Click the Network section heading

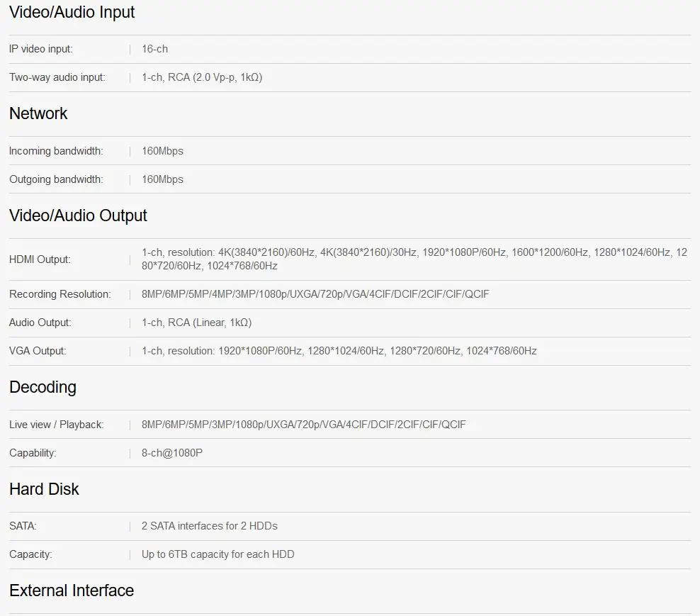click(x=38, y=113)
